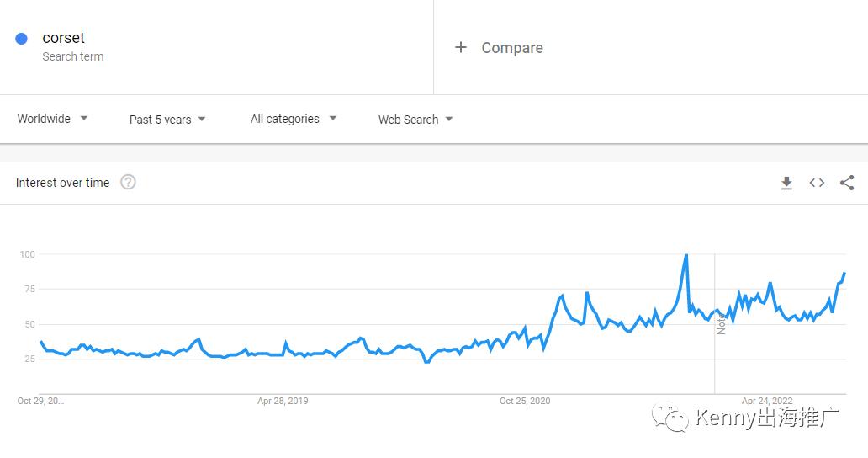868x458 pixels.
Task: Share the interest over time chart
Action: tap(847, 183)
